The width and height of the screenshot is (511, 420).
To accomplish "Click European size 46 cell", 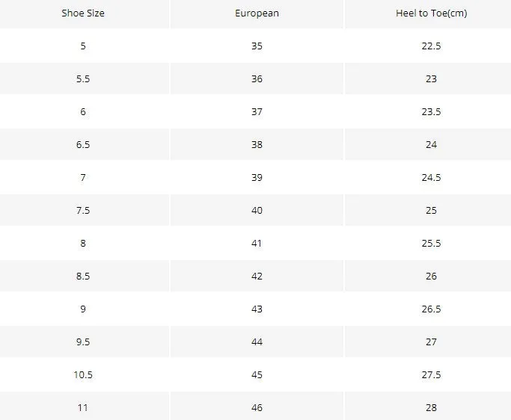I will click(x=257, y=406).
